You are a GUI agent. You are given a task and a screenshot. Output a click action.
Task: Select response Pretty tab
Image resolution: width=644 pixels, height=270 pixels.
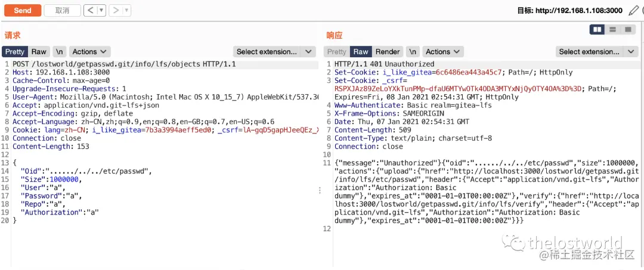tap(337, 52)
